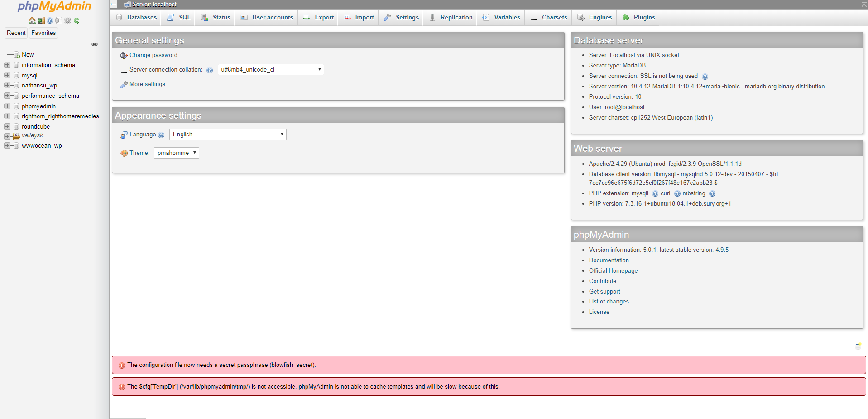
Task: Refresh navigation panel with green reload icon
Action: (x=77, y=20)
